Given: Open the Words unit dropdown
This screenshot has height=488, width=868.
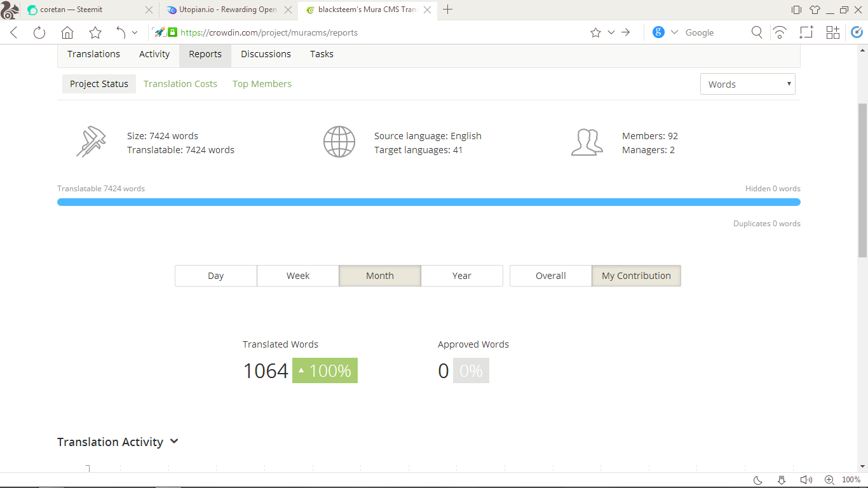Looking at the screenshot, I should click(x=747, y=84).
